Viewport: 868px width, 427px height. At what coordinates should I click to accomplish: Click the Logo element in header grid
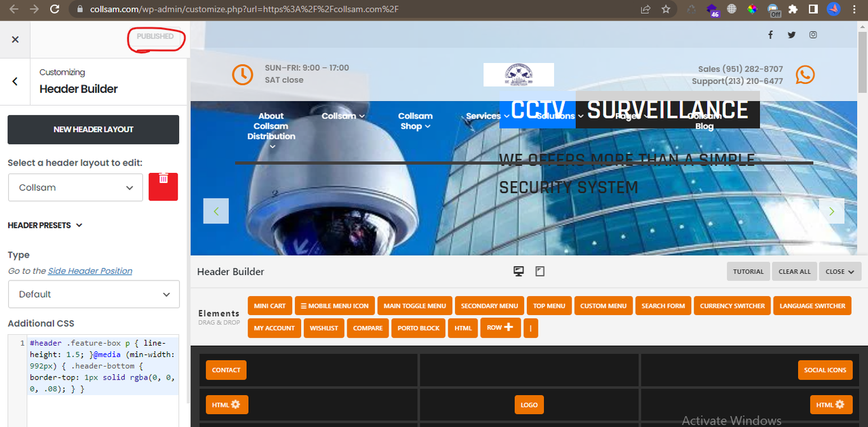529,405
